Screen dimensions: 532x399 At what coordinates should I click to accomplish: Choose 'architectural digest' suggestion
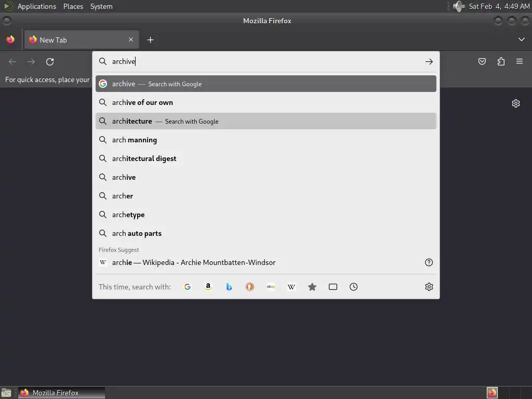(x=266, y=158)
